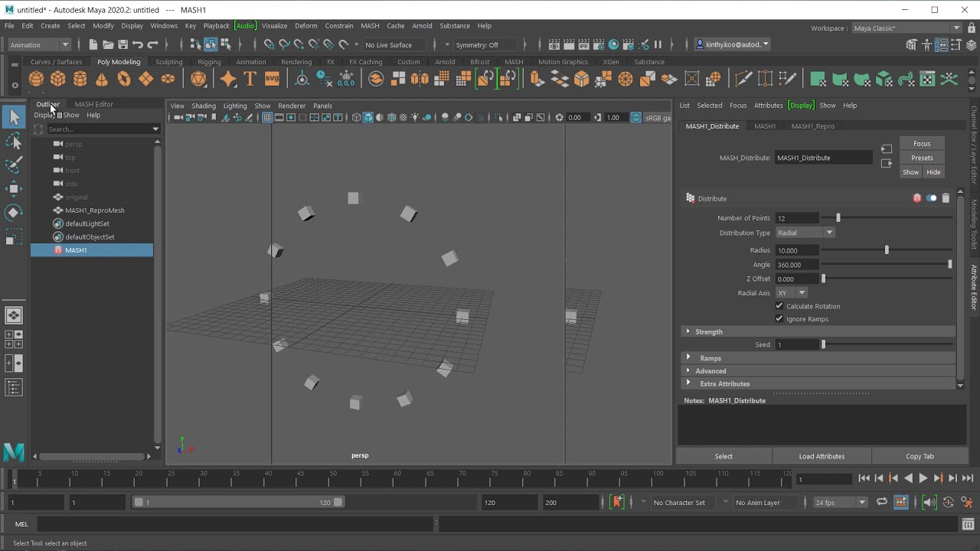The image size is (980, 551).
Task: Click the Load Attributes button
Action: 822,456
